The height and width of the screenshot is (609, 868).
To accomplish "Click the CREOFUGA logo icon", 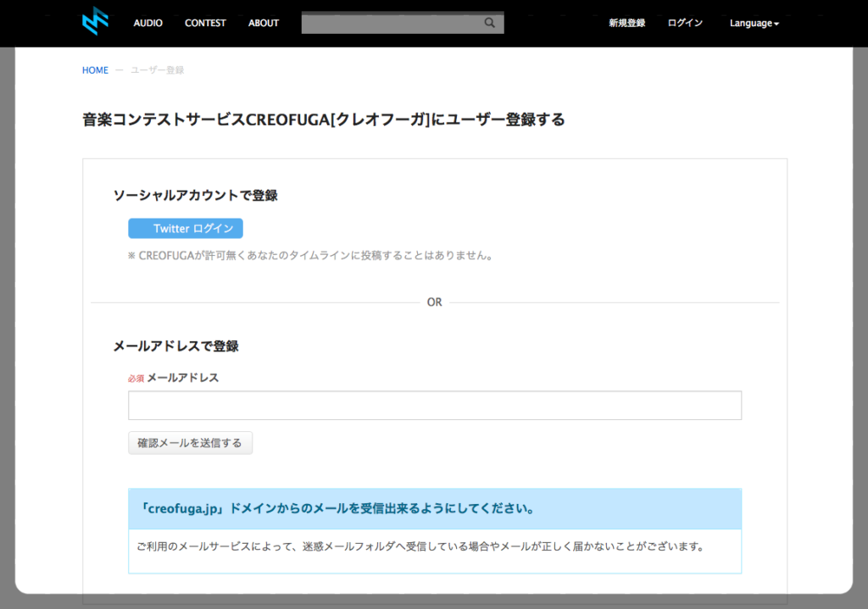I will 95,21.
